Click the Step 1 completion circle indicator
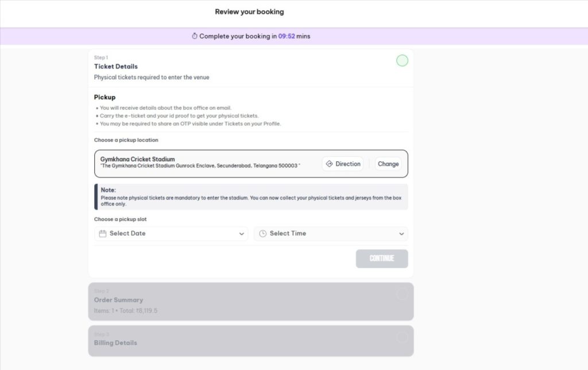The height and width of the screenshot is (370, 588). coord(402,60)
